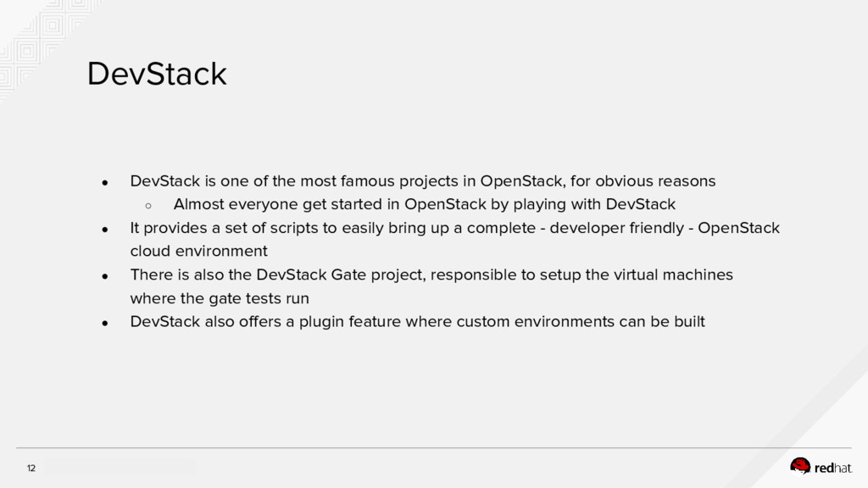
Task: Click the line 'where the gate tests run'
Action: 219,298
